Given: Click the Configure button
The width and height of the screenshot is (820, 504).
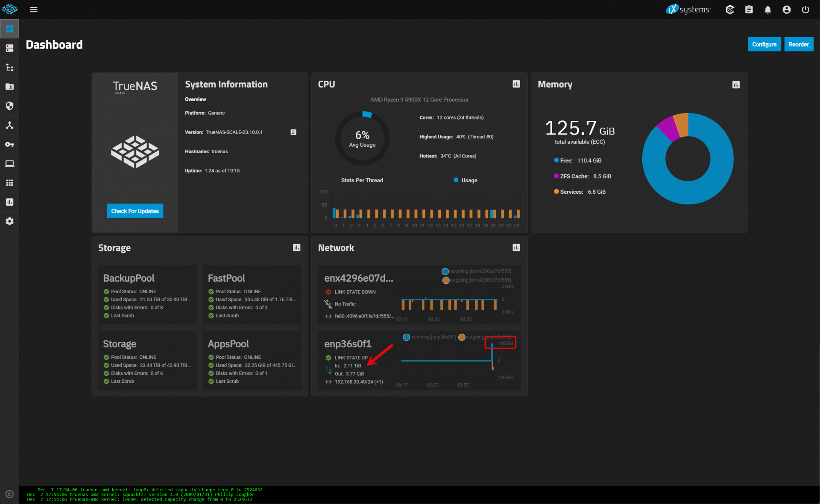Looking at the screenshot, I should coord(764,44).
